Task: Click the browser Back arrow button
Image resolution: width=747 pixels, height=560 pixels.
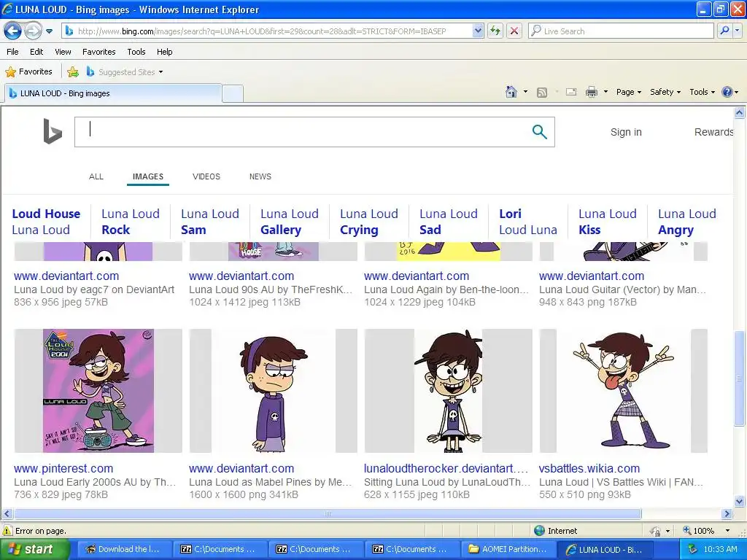Action: (13, 31)
